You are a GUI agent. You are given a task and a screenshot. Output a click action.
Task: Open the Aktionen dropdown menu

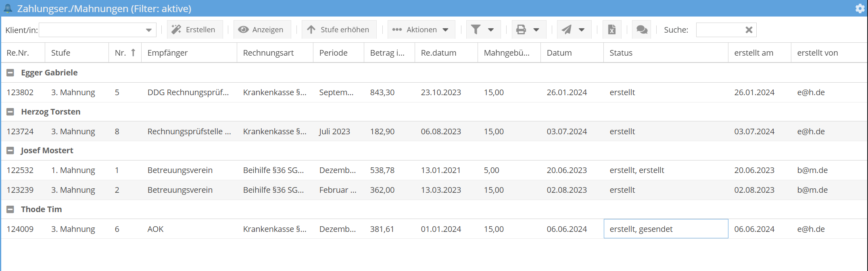pos(421,30)
